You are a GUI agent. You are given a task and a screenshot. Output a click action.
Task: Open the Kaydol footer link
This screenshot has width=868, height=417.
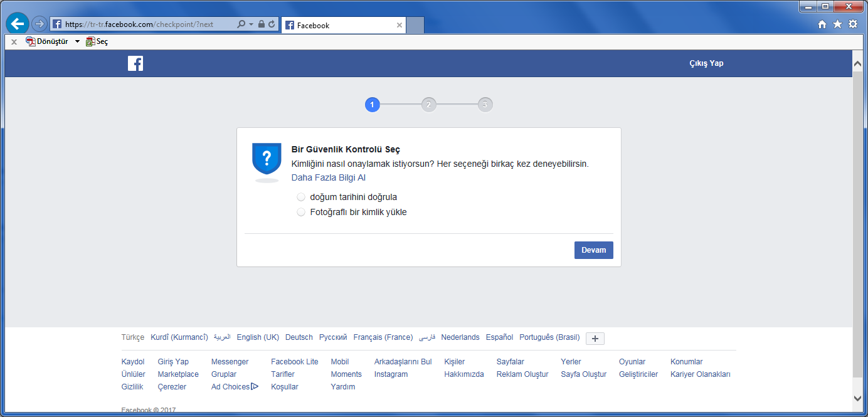pos(133,362)
